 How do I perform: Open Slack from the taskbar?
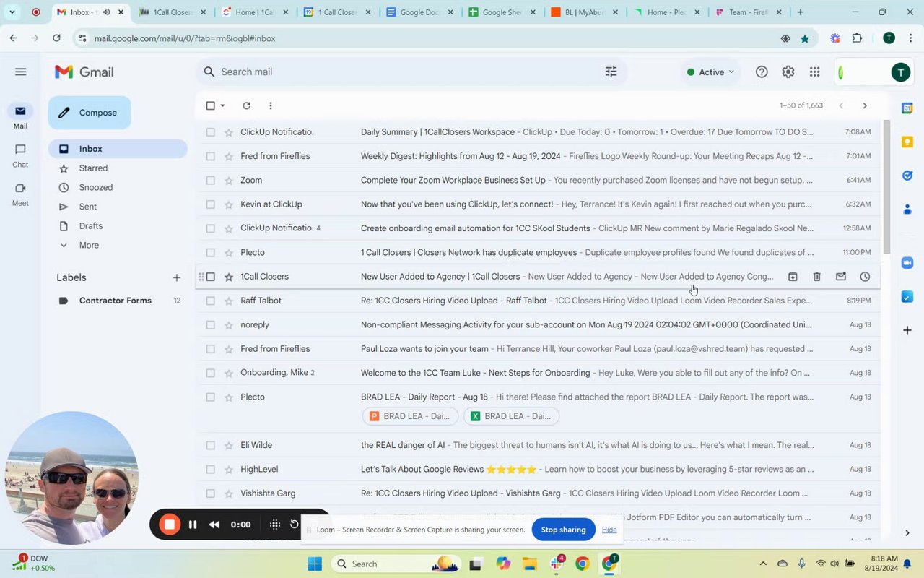[x=557, y=564]
